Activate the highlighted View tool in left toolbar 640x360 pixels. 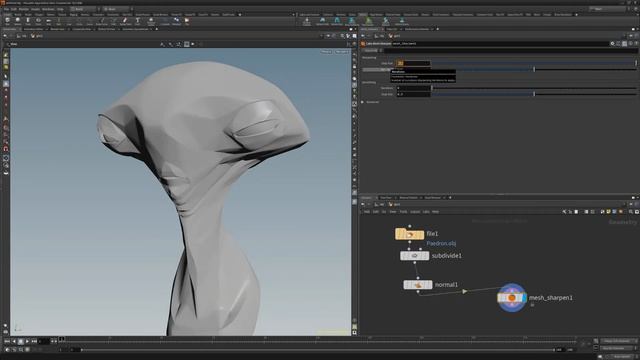click(x=6, y=84)
